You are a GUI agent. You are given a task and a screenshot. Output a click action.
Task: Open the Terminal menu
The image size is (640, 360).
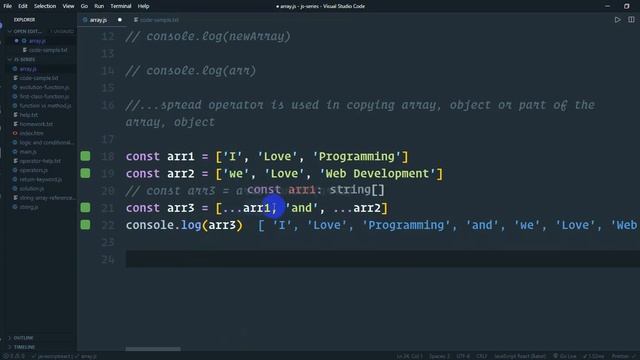[121, 6]
